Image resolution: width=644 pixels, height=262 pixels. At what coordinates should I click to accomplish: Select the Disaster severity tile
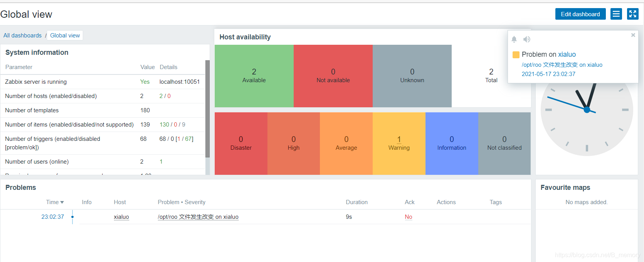241,144
